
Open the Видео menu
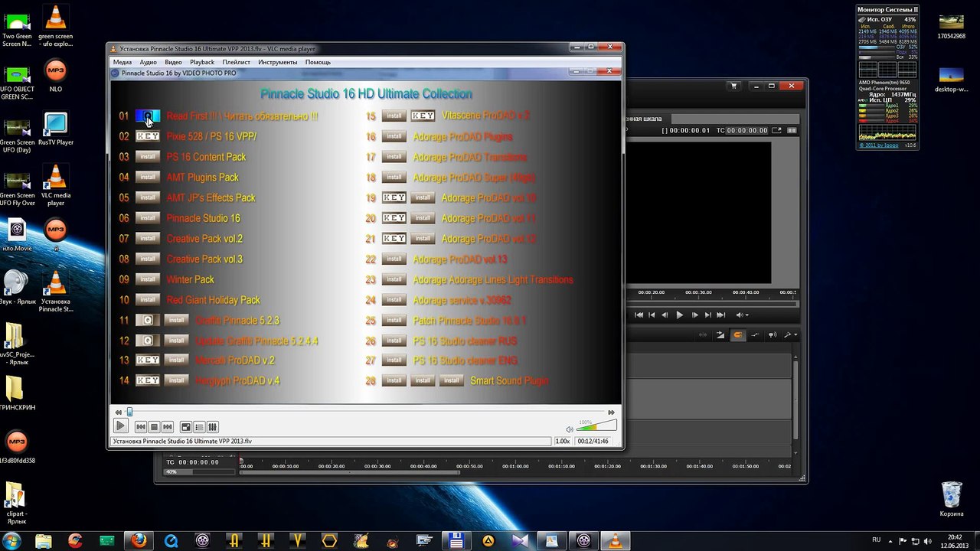(173, 62)
